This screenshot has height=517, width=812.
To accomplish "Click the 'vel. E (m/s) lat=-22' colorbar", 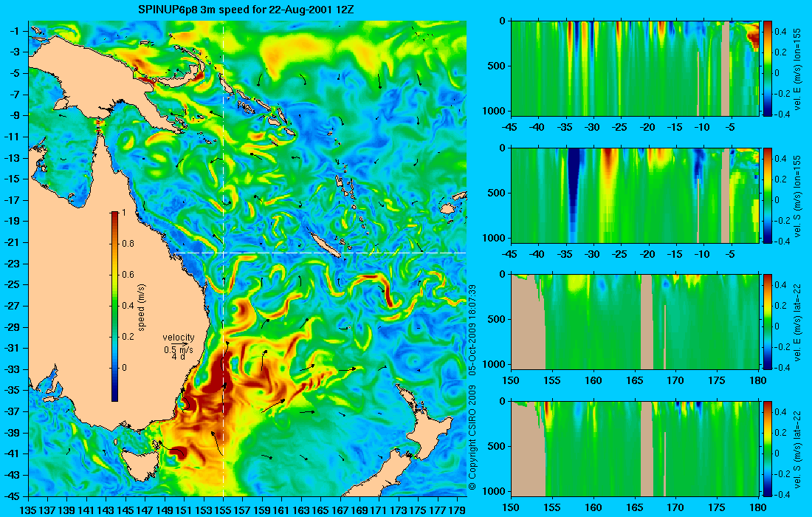I will coord(768,322).
